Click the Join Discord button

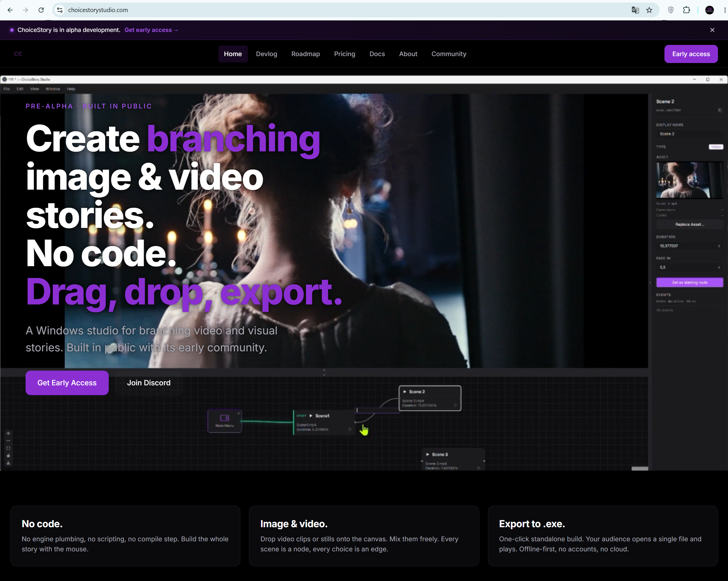[149, 383]
